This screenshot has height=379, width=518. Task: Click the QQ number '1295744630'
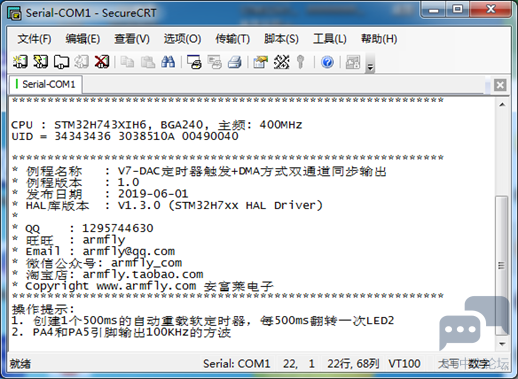coord(118,228)
